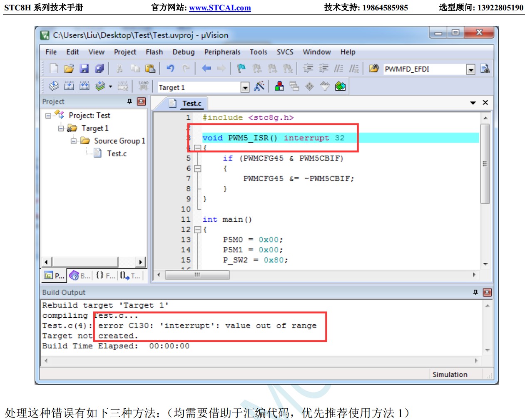
Task: Navigate backwards with the blue left arrow
Action: pos(206,69)
